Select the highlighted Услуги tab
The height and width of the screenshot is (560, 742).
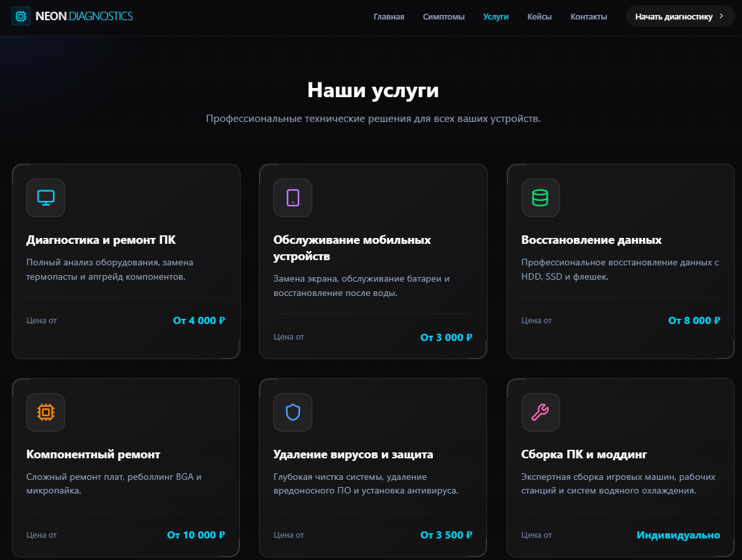click(496, 16)
